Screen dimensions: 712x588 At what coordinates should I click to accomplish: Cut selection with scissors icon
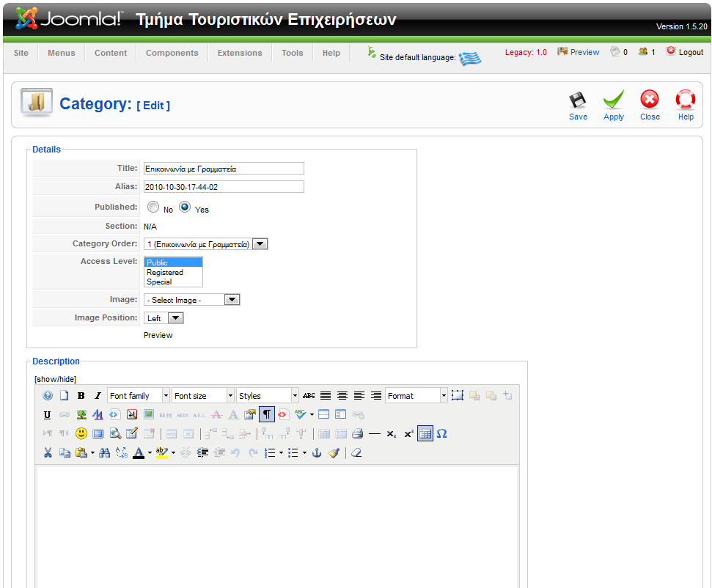pyautogui.click(x=48, y=452)
